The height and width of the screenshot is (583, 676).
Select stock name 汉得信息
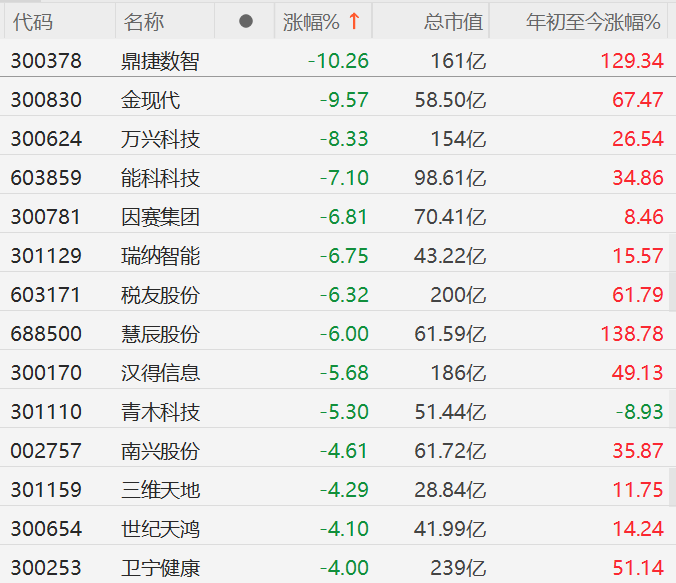pyautogui.click(x=160, y=373)
